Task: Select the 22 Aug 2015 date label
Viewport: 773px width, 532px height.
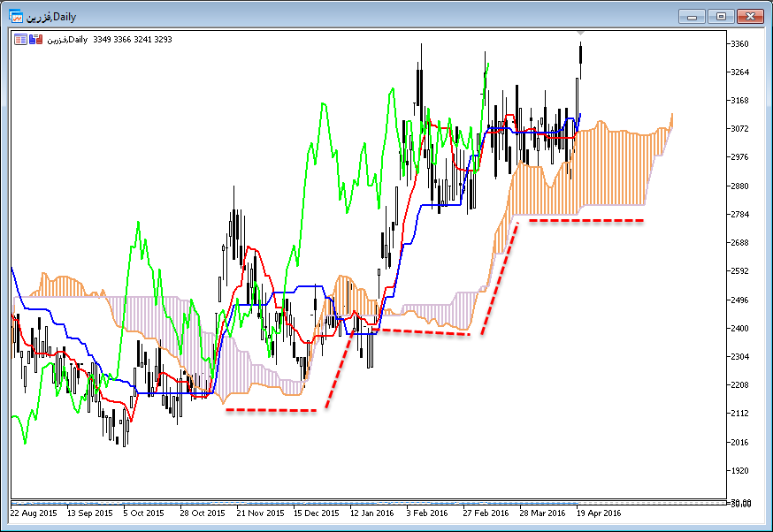Action: (33, 513)
